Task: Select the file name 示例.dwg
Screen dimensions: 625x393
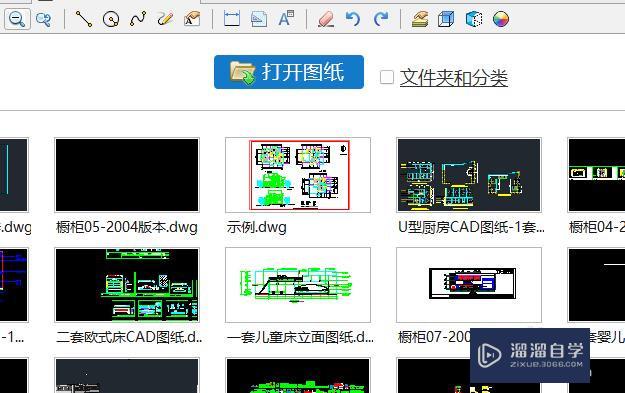Action: pos(257,228)
